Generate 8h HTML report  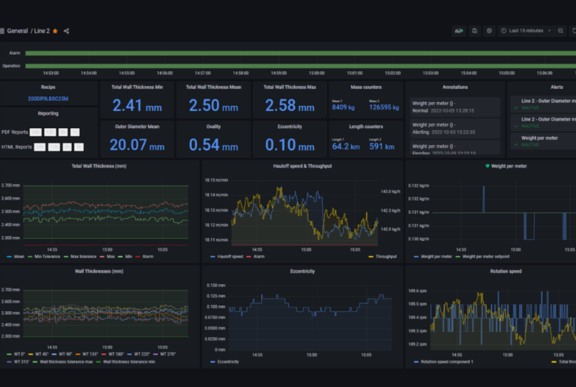[x=67, y=147]
